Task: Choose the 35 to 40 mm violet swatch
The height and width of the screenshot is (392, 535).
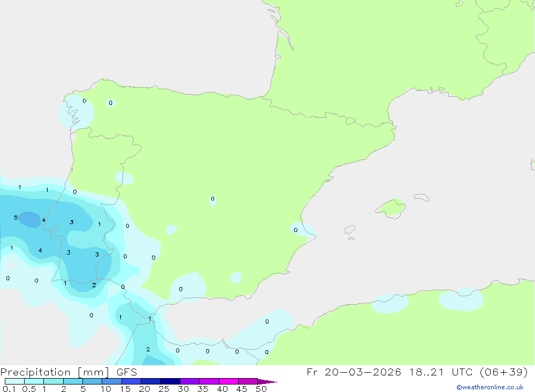Action: (209, 381)
